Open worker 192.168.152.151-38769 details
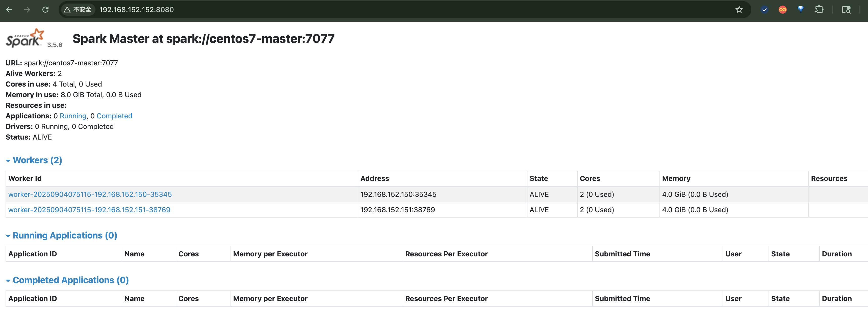This screenshot has height=321, width=868. click(x=89, y=210)
